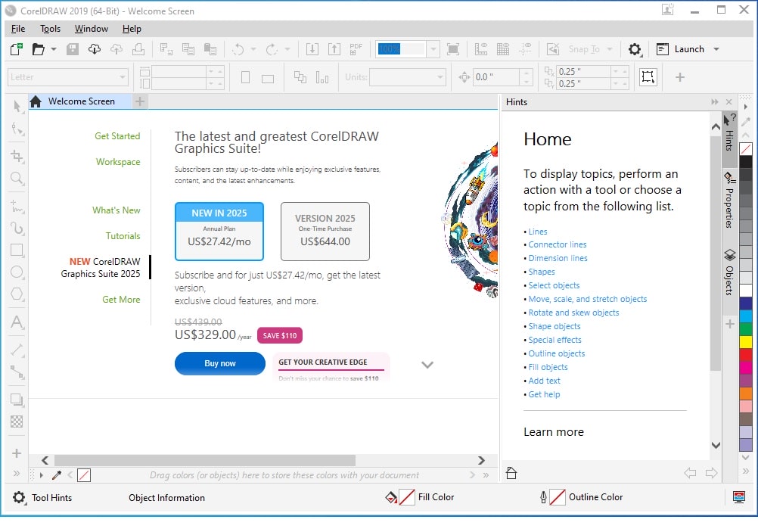This screenshot has height=532, width=758.
Task: Toggle the Treat As Filled button
Action: pyautogui.click(x=648, y=76)
